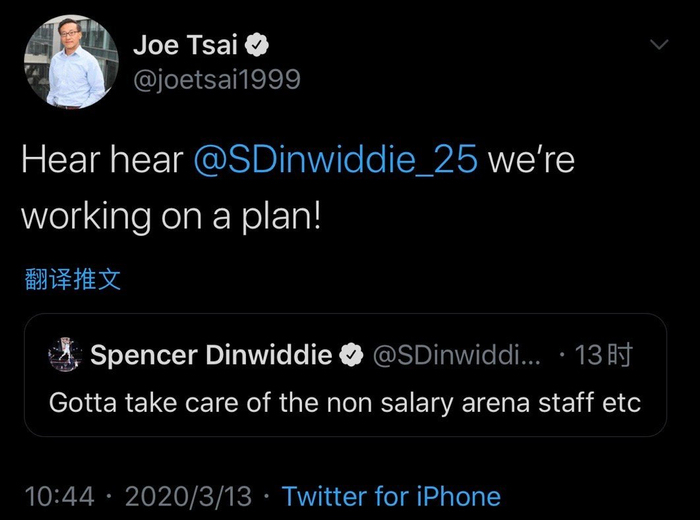Open the Spencer Dinwiddie name in quote
Screen dimensions: 700x520
(211, 354)
